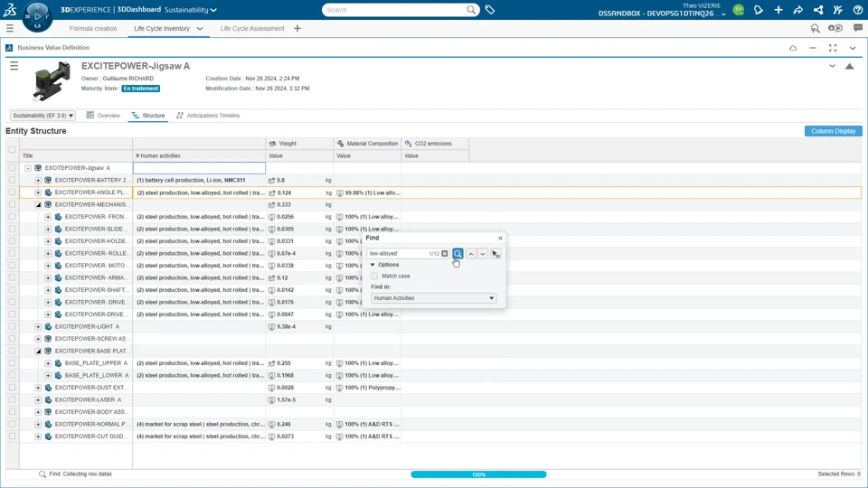
Task: Click the En traitement maturity state badge
Action: (x=141, y=89)
